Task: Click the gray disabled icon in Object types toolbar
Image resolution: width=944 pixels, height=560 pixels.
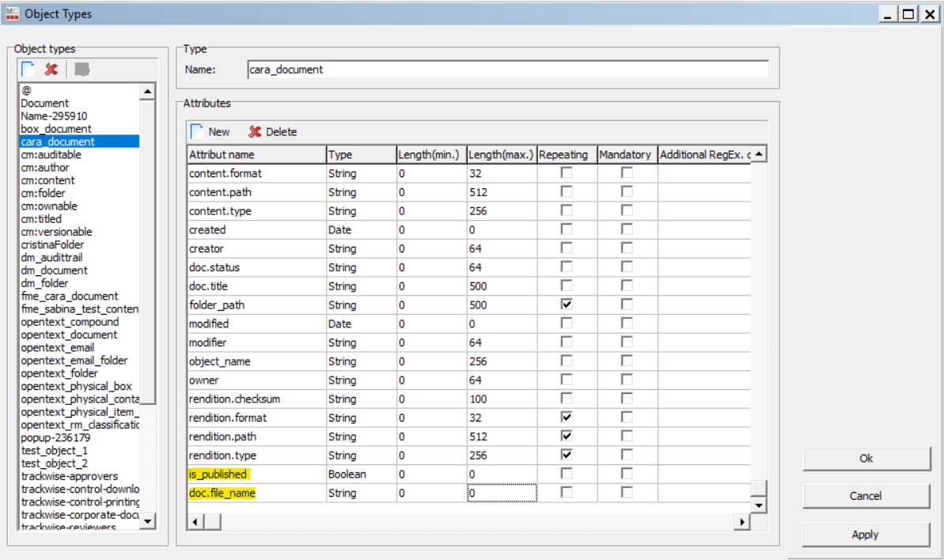Action: point(82,70)
